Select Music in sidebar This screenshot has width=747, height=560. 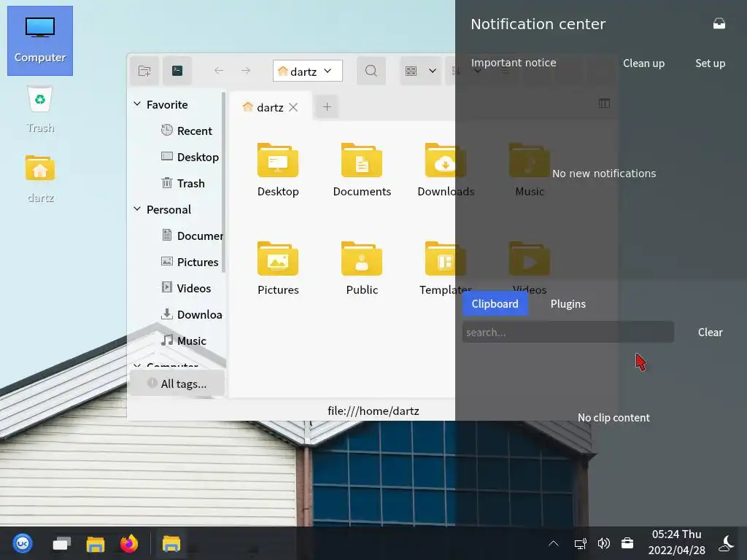click(x=184, y=341)
